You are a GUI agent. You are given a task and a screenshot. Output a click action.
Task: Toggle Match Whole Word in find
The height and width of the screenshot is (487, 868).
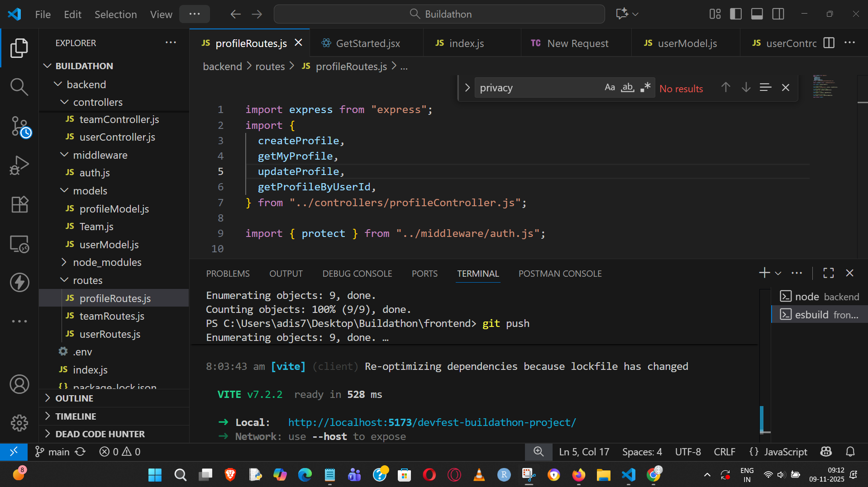pos(627,88)
